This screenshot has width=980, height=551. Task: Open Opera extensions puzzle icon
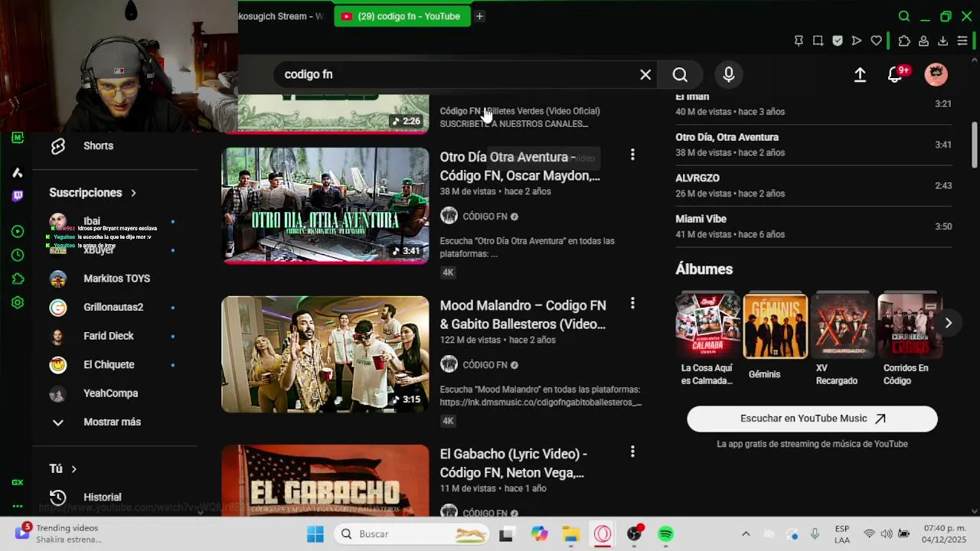904,41
